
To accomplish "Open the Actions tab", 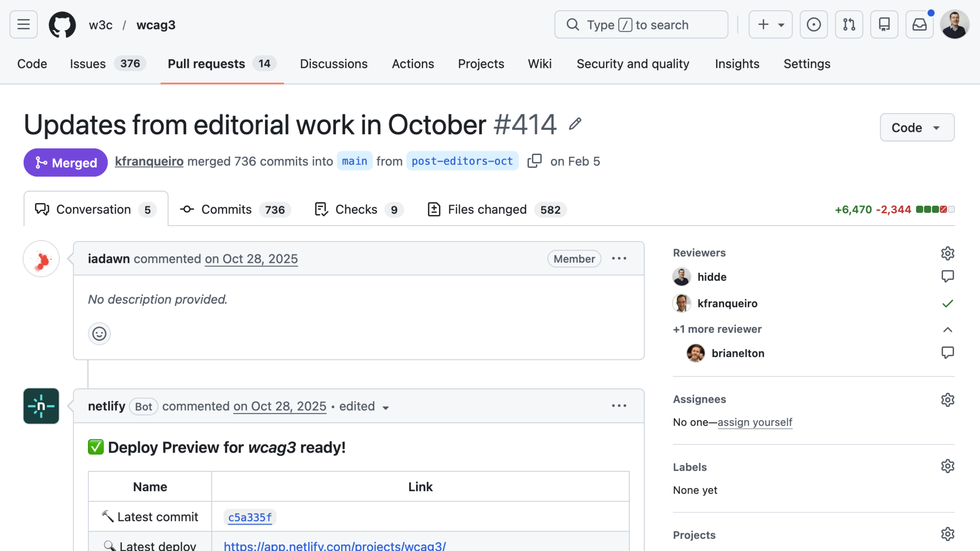I will [413, 64].
